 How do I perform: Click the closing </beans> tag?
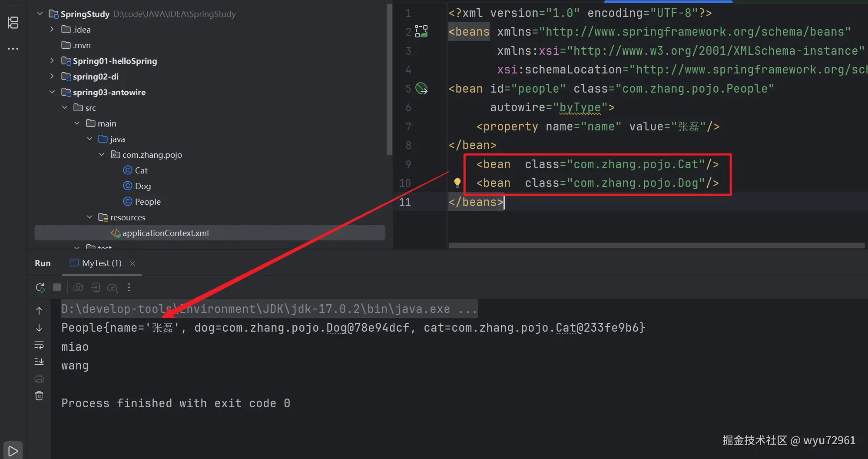(x=476, y=202)
